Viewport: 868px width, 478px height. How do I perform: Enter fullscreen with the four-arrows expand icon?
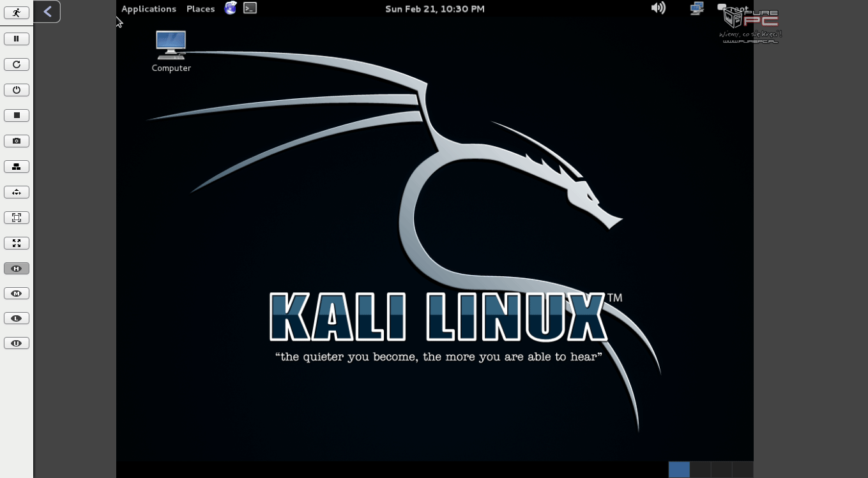[x=17, y=243]
